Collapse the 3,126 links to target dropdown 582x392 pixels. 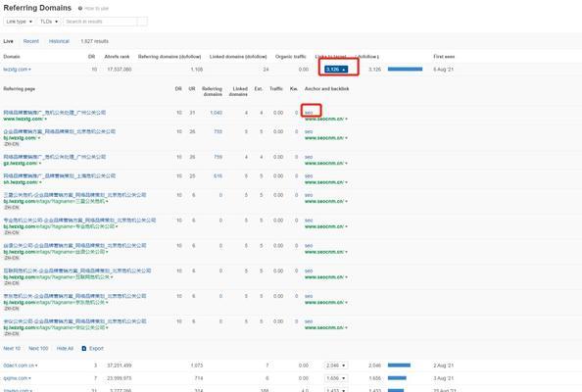(x=336, y=69)
